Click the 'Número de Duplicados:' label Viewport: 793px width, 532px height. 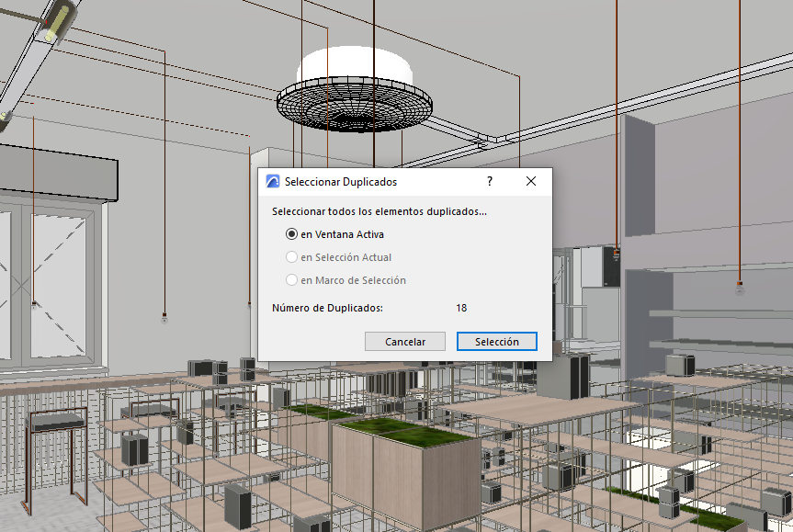coord(327,308)
